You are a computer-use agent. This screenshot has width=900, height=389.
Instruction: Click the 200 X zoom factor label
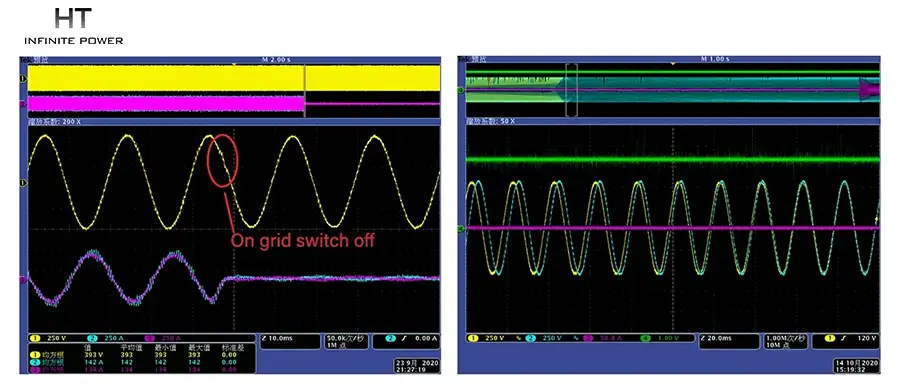click(x=55, y=122)
